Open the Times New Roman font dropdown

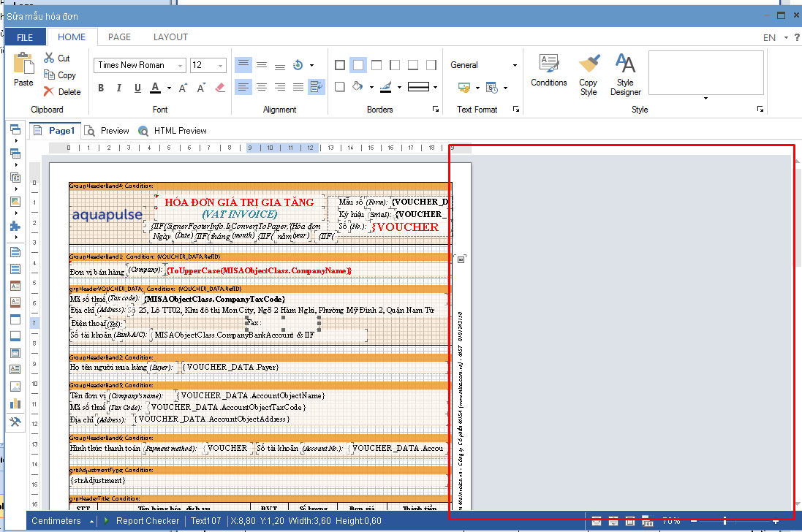(140, 65)
